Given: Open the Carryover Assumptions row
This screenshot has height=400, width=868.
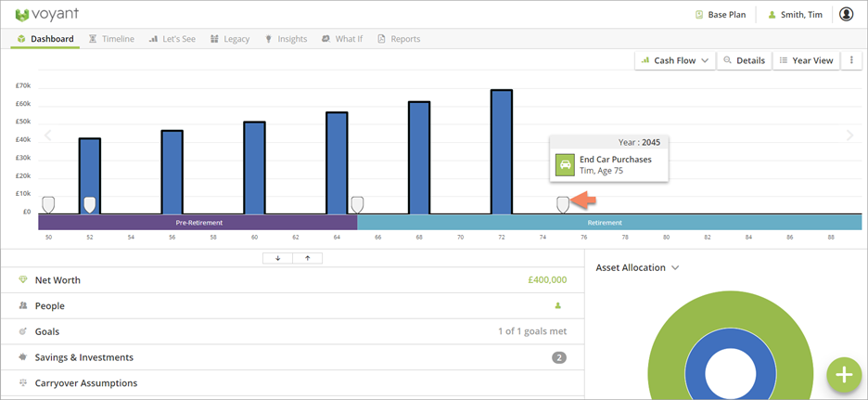Looking at the screenshot, I should 292,382.
